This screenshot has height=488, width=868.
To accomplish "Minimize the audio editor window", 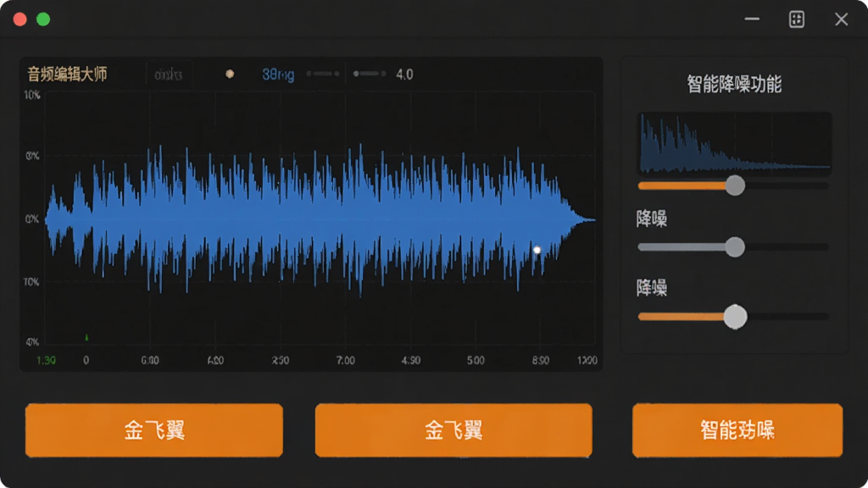I will pos(752,19).
